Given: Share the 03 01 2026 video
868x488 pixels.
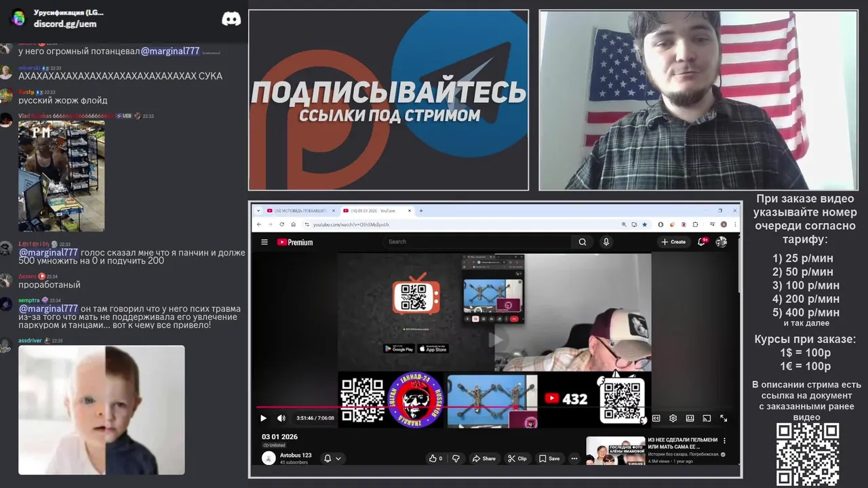Looking at the screenshot, I should [484, 458].
